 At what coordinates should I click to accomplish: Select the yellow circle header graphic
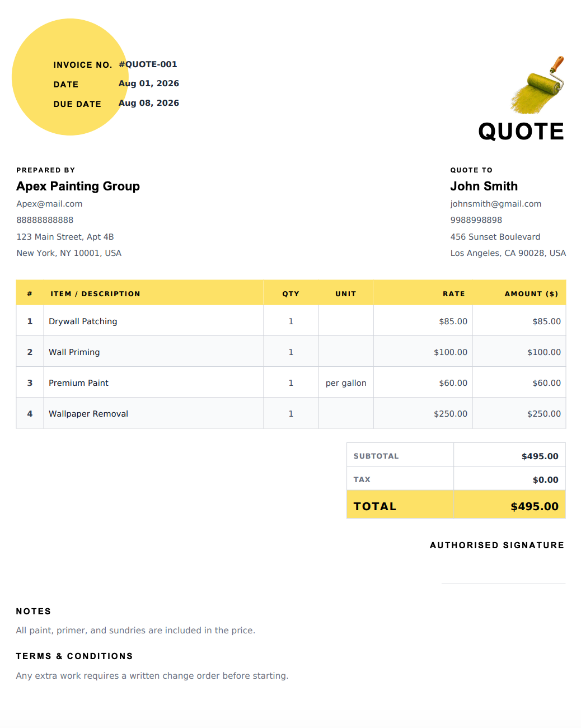pyautogui.click(x=70, y=77)
